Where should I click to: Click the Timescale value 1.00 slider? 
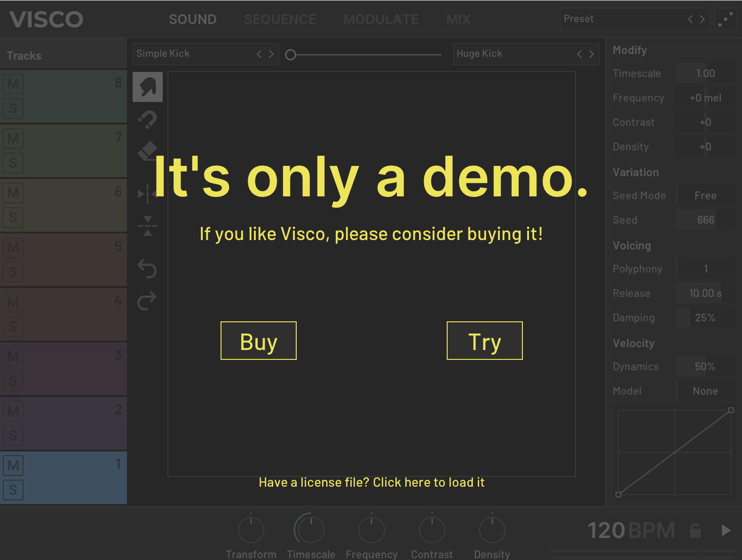(705, 73)
